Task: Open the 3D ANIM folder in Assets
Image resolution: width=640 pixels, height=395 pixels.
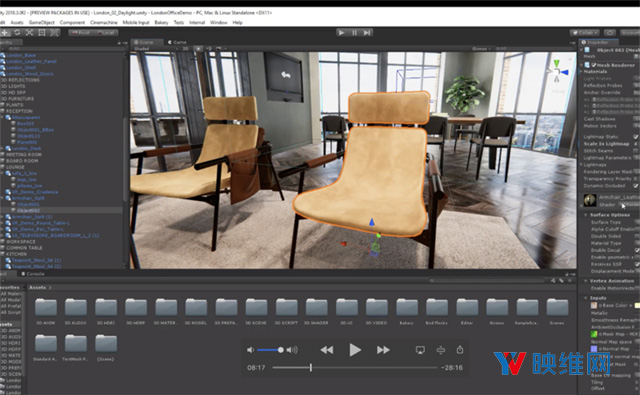Action: click(46, 311)
